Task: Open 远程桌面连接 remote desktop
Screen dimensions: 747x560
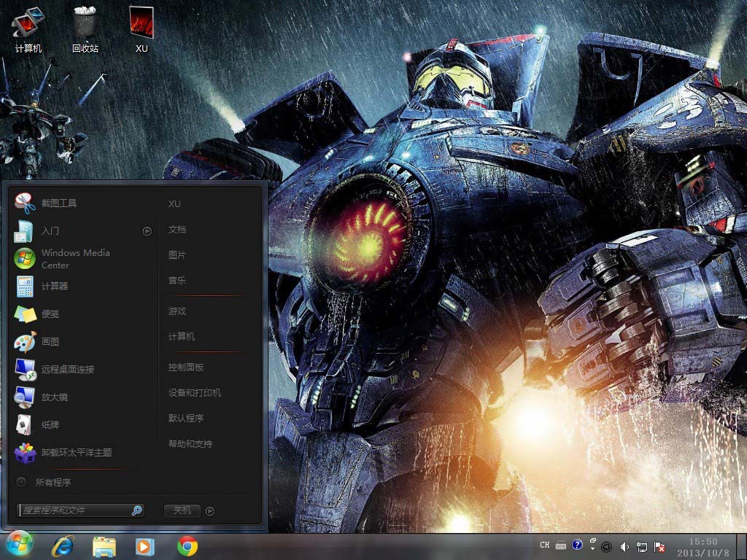Action: pyautogui.click(x=67, y=370)
